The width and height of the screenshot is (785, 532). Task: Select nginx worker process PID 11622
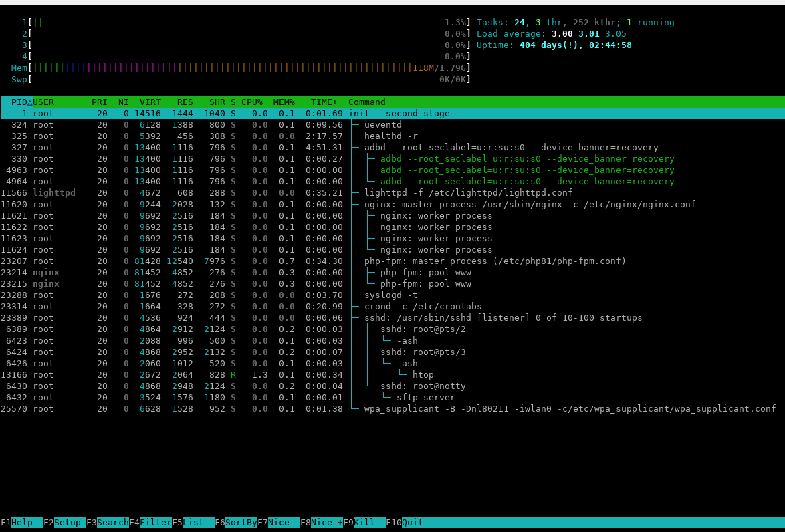392,227
